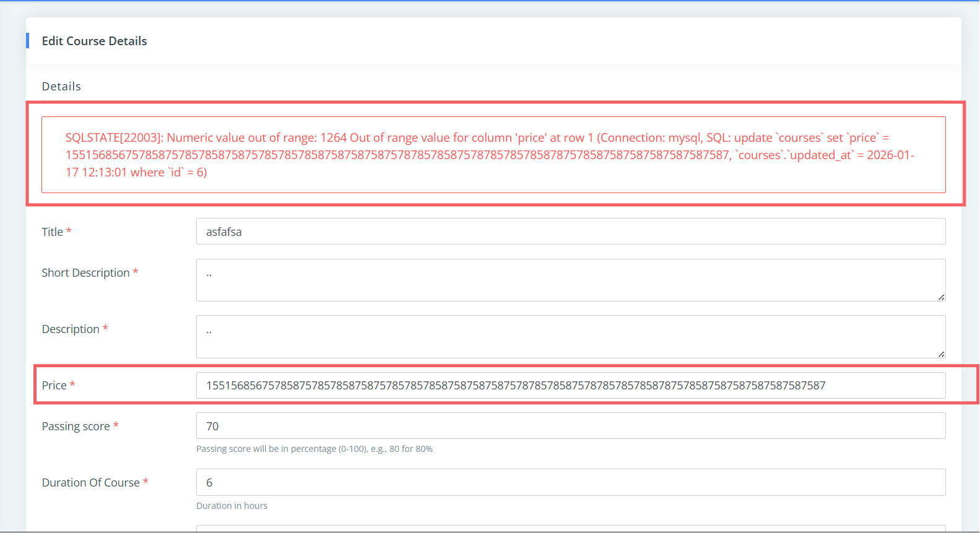
Task: Click the Edit Course Details heading
Action: click(x=94, y=41)
